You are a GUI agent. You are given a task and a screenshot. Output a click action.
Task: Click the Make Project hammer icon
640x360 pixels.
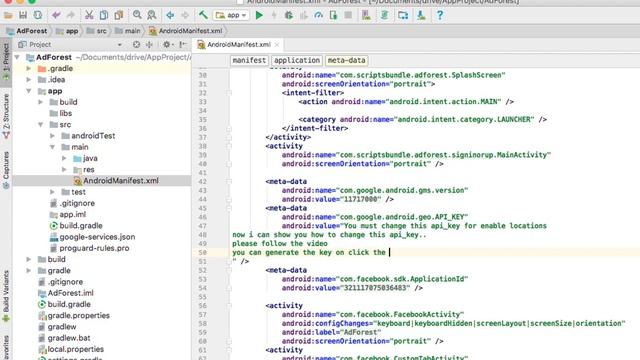203,16
